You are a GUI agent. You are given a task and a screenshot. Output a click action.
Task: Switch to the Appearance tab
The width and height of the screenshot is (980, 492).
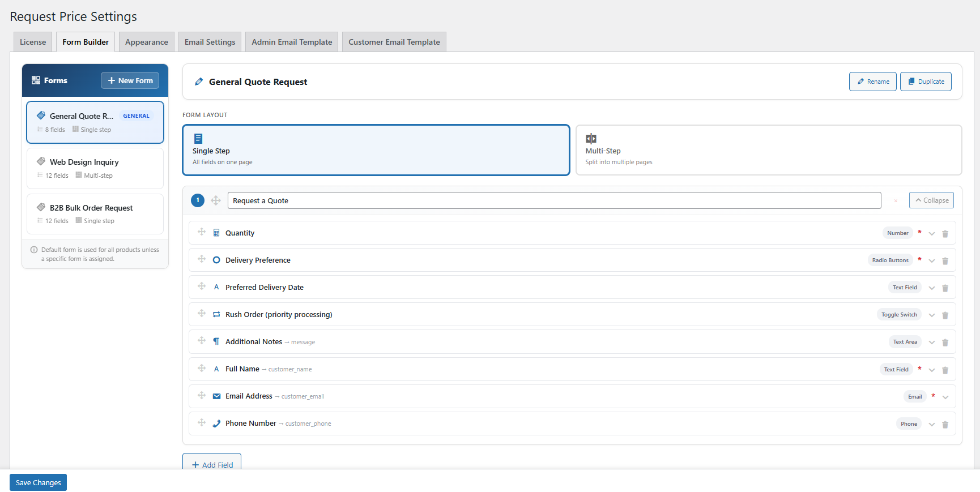point(146,42)
